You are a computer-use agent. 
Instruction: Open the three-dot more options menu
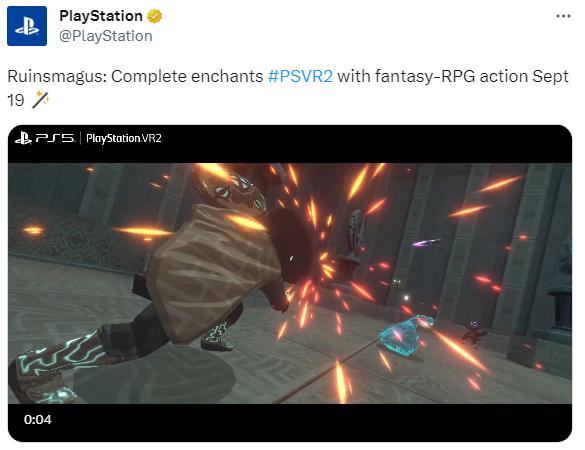(x=563, y=16)
